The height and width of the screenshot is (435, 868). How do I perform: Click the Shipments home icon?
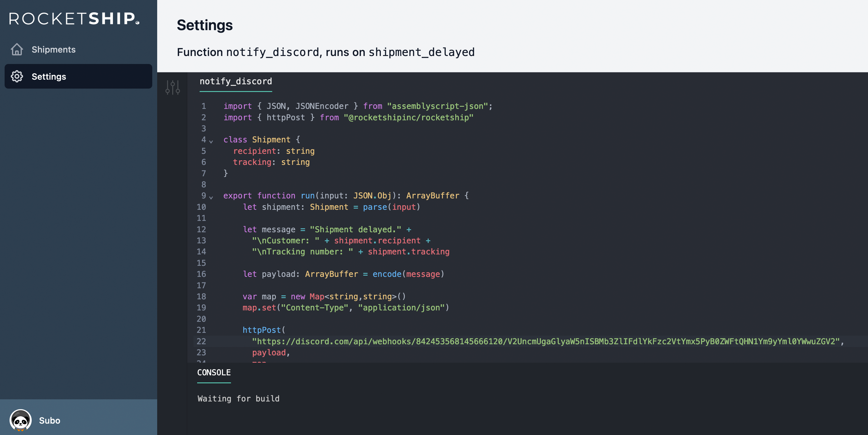click(x=17, y=50)
